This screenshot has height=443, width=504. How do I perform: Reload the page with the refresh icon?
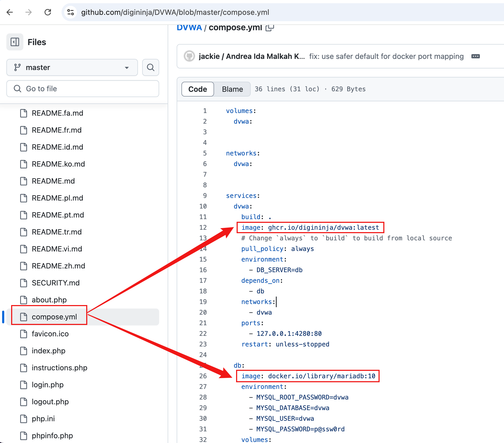tap(48, 12)
